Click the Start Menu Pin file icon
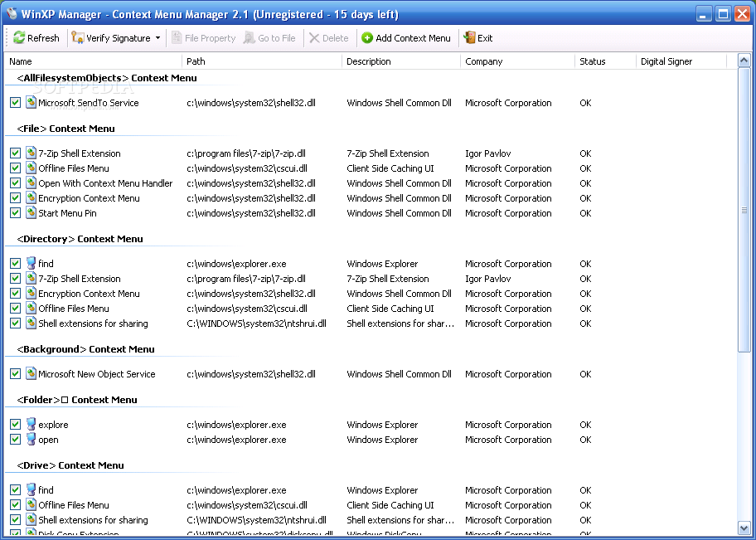 [x=31, y=213]
